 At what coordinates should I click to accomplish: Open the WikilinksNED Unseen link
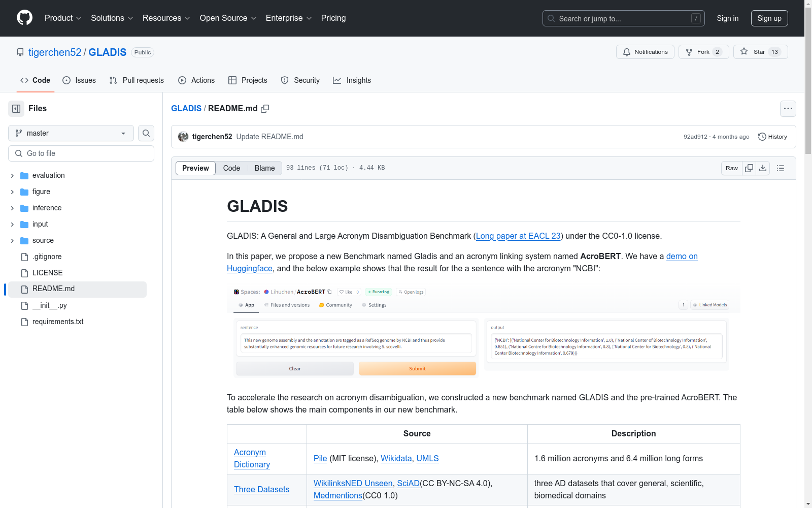353,484
